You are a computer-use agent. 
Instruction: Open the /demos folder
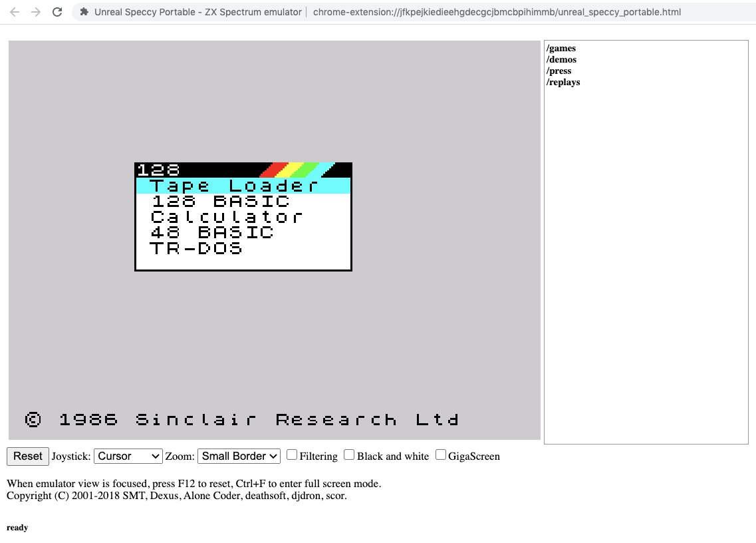click(561, 59)
